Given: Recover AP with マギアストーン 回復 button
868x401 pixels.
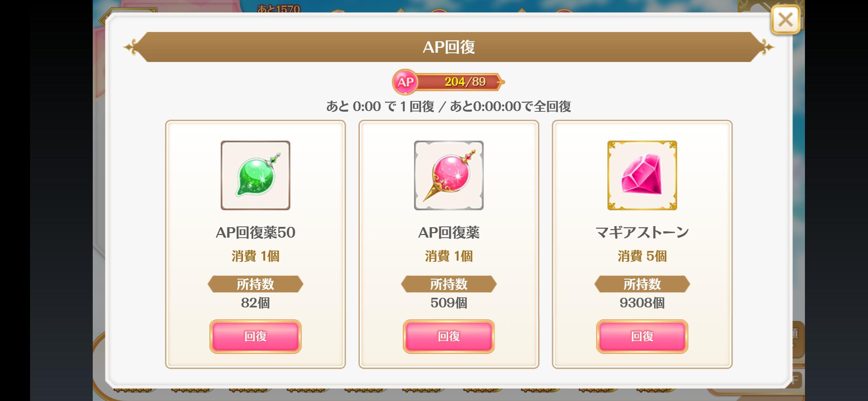Looking at the screenshot, I should (642, 336).
